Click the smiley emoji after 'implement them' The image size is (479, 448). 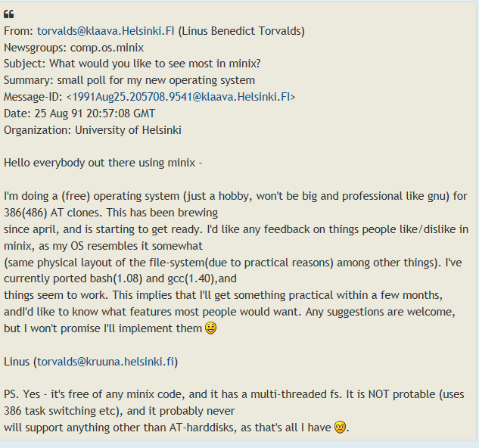pos(210,328)
